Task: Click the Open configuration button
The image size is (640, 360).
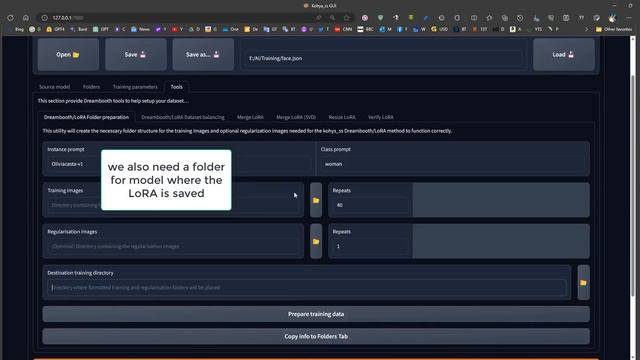Action: pyautogui.click(x=68, y=54)
